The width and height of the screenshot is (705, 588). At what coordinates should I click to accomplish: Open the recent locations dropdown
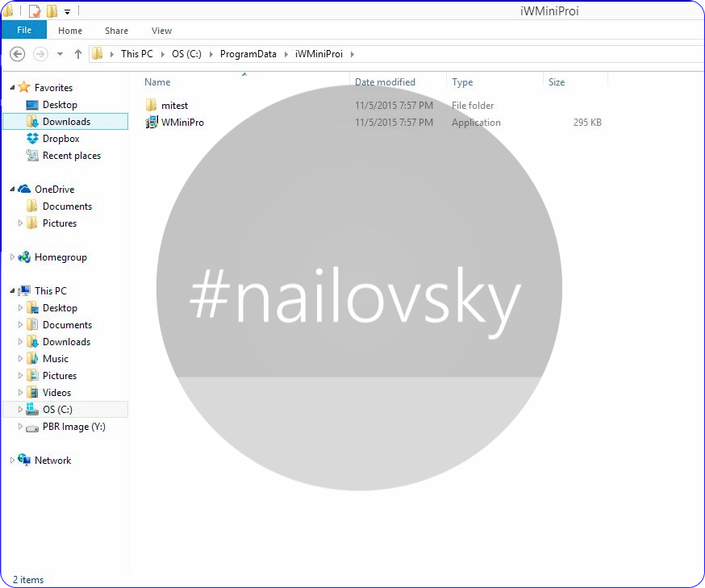click(x=60, y=54)
